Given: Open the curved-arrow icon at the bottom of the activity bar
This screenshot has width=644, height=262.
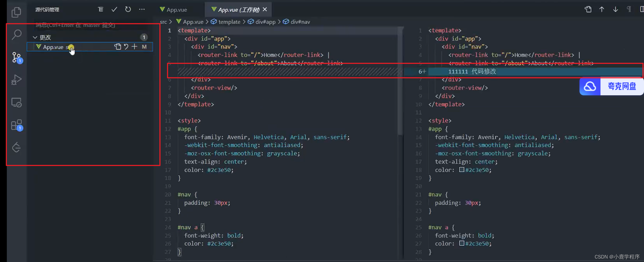Looking at the screenshot, I should click(x=17, y=147).
